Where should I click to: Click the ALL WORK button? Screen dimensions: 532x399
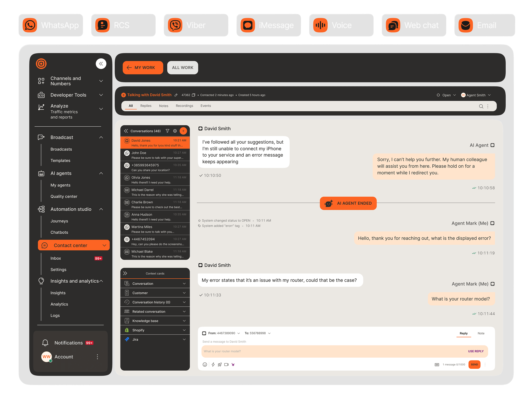183,68
